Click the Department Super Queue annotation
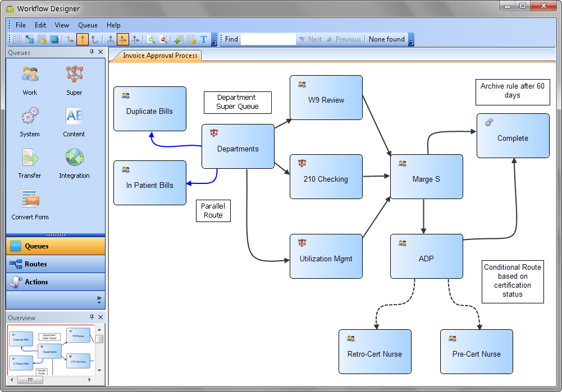 237,103
